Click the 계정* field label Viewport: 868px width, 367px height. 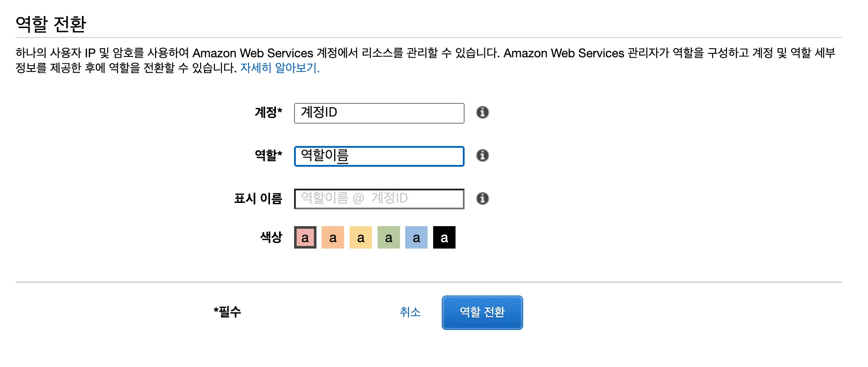pos(268,112)
